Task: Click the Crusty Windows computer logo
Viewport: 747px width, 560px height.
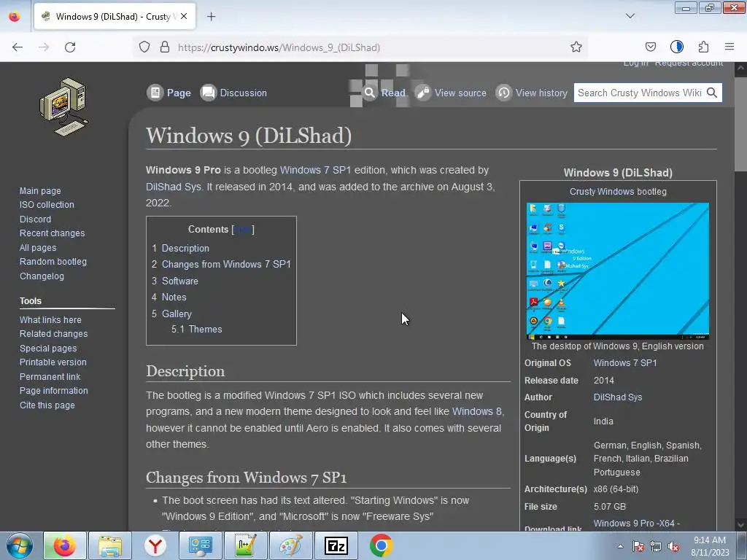Action: tap(64, 107)
